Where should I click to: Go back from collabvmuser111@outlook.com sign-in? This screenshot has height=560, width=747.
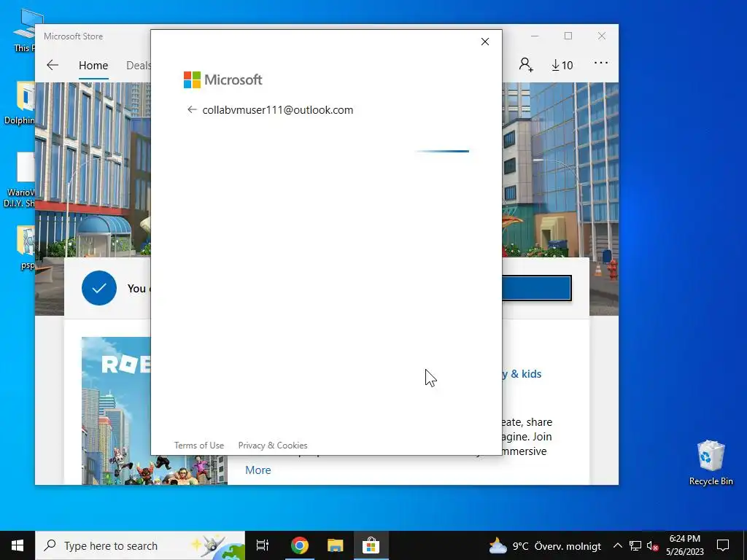click(x=192, y=110)
